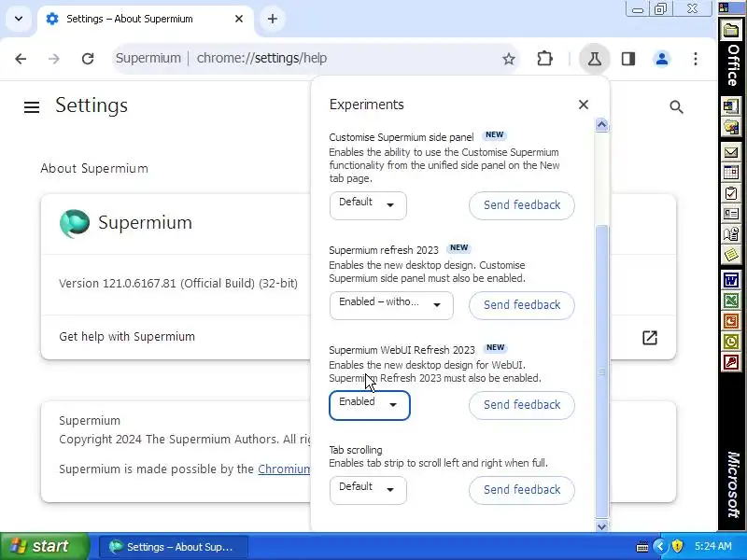This screenshot has width=747, height=560.
Task: Click New Message envelope in Office bar
Action: (x=731, y=152)
